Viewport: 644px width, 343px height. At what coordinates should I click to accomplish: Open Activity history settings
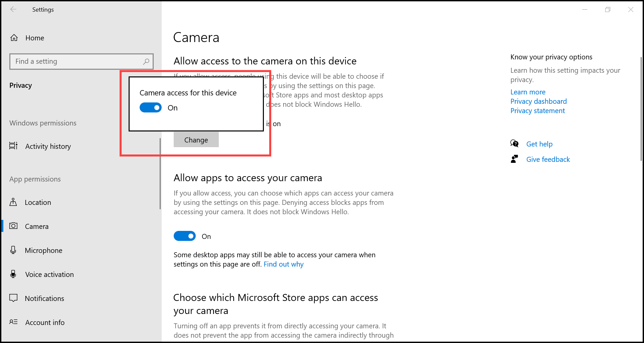tap(48, 146)
